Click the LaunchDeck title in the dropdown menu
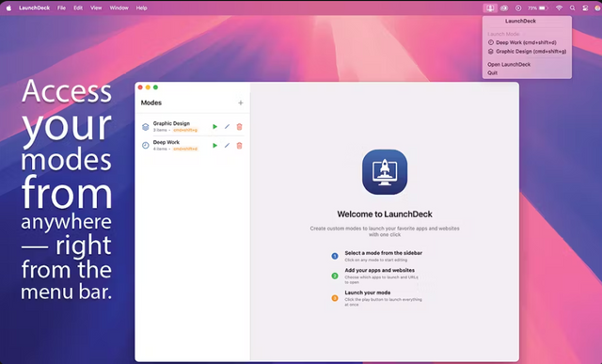 520,21
